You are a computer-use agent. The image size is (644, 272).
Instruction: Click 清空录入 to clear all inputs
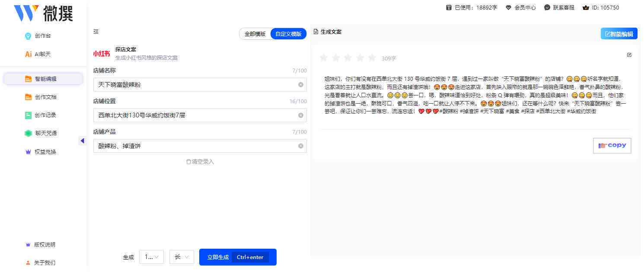[x=200, y=161]
